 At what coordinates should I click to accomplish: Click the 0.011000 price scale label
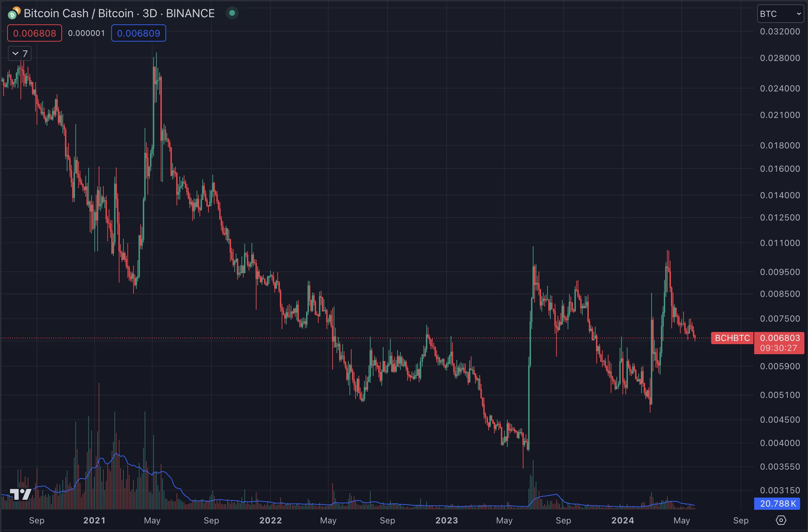pos(780,243)
